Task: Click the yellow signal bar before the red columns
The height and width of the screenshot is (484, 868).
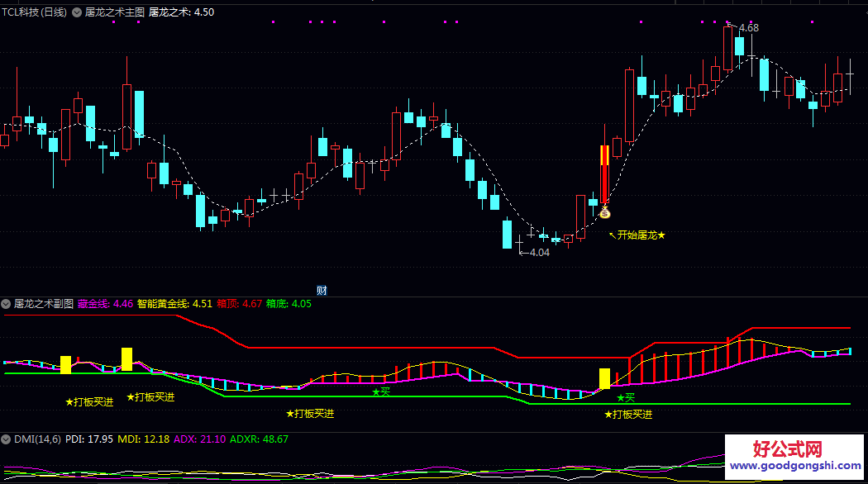Action: click(x=604, y=379)
